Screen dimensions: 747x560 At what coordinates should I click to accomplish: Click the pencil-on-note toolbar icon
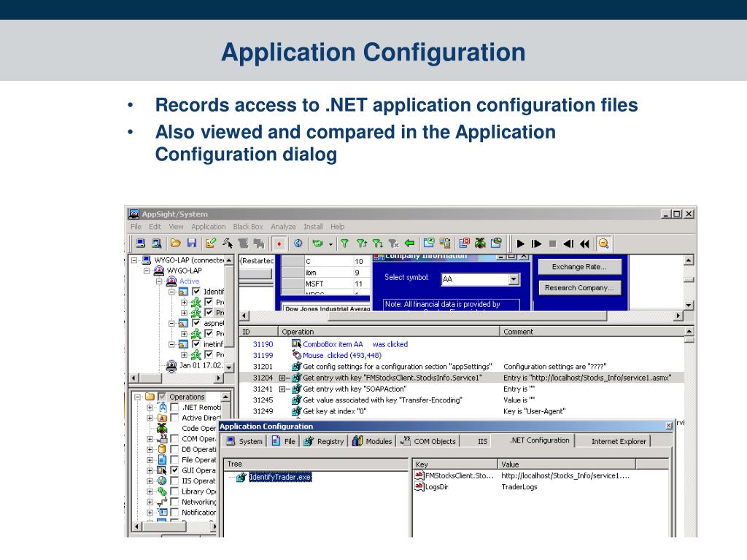(211, 244)
